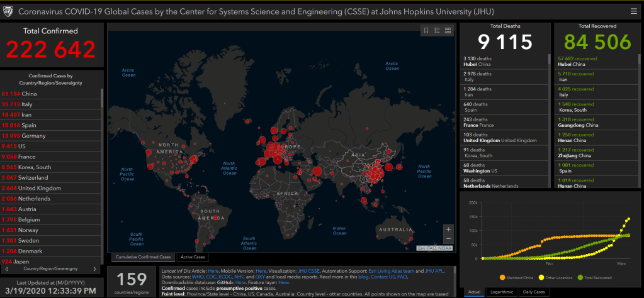This screenshot has height=298, width=644.
Task: Open the basemap gallery grid icon
Action: coord(448,30)
